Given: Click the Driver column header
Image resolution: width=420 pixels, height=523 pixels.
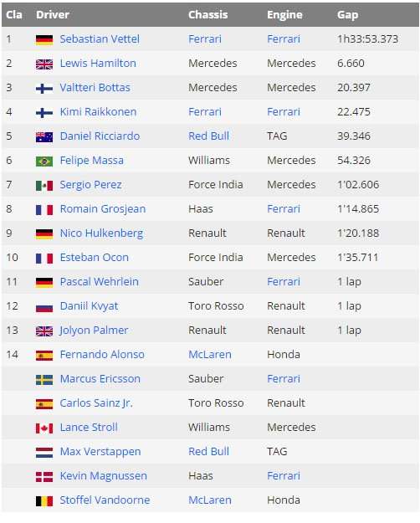Looking at the screenshot, I should click(53, 15).
